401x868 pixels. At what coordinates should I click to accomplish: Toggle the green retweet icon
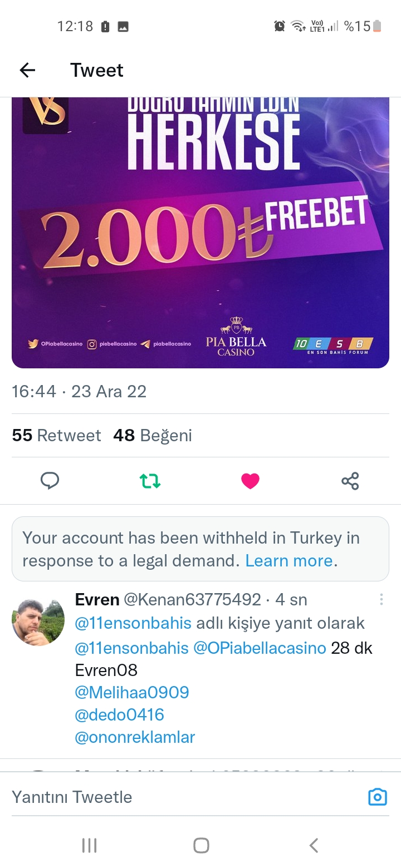coord(150,481)
